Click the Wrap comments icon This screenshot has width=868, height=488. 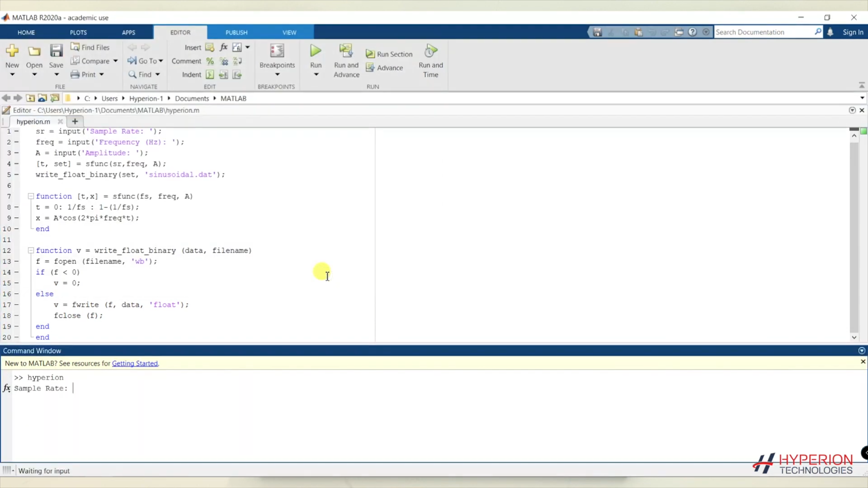pyautogui.click(x=237, y=61)
